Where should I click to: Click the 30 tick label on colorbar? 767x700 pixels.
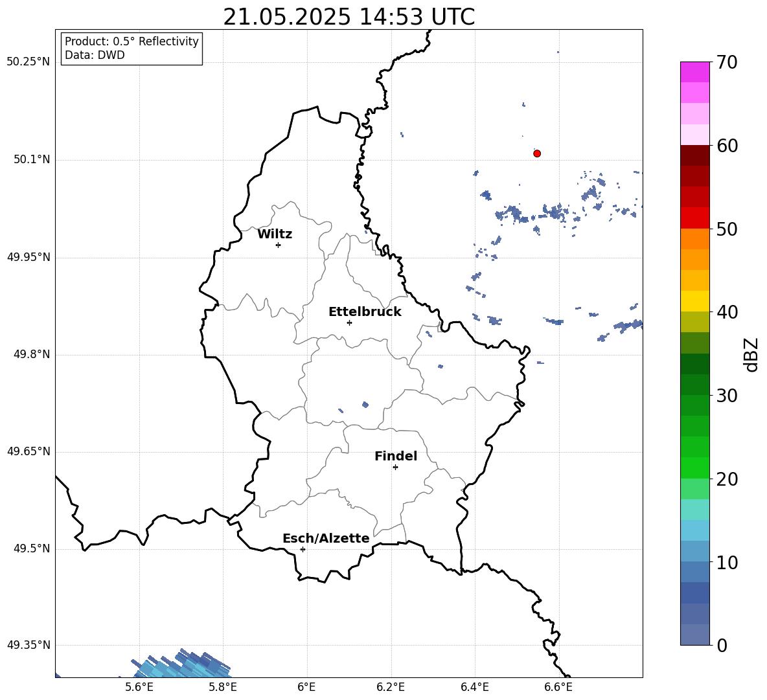(727, 395)
